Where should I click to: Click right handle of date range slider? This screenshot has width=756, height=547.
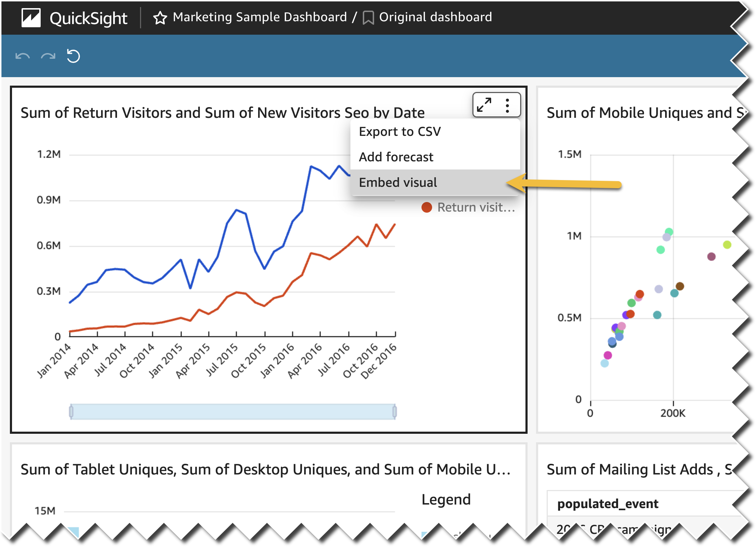395,411
